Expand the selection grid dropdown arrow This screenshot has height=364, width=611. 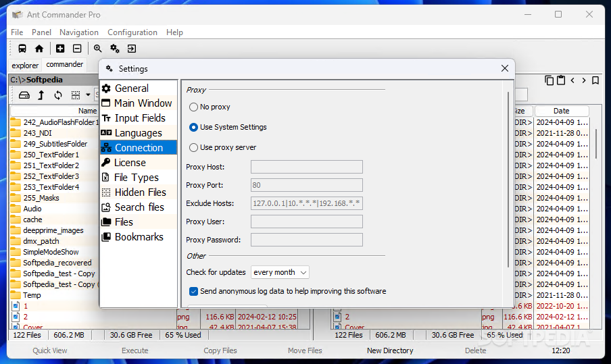pyautogui.click(x=88, y=95)
